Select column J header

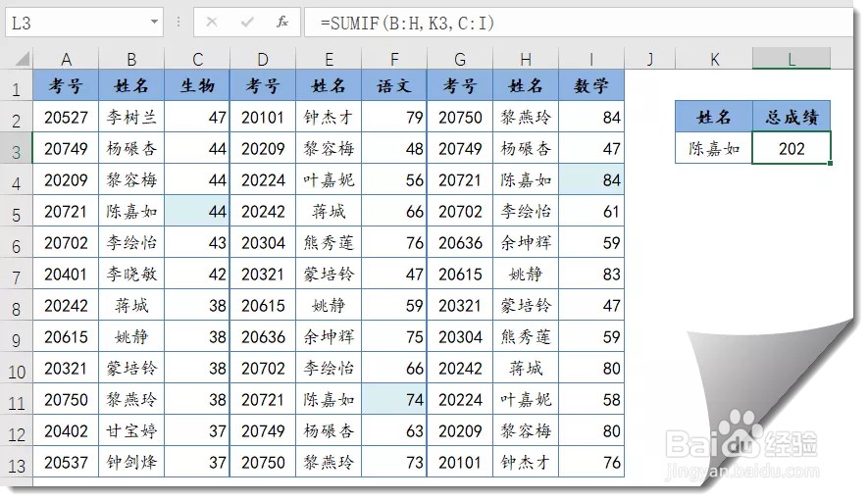coord(650,59)
